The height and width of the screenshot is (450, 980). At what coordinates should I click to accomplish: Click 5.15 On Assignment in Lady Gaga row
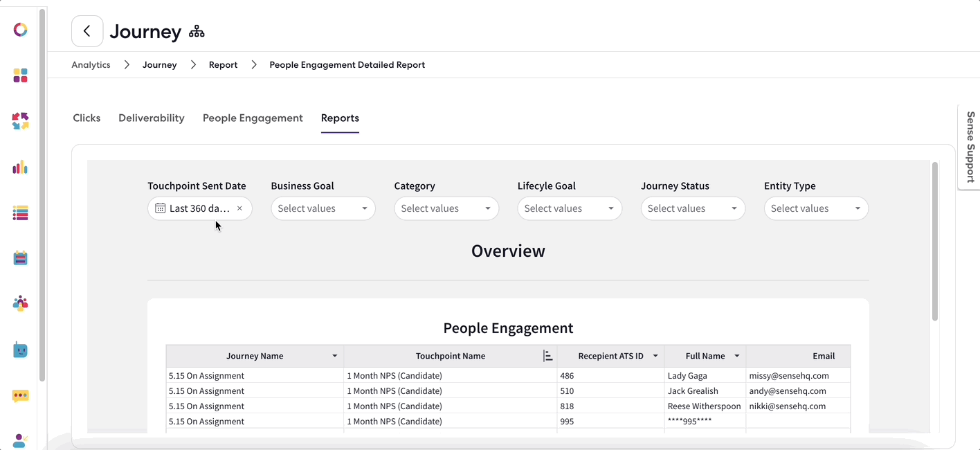[206, 375]
